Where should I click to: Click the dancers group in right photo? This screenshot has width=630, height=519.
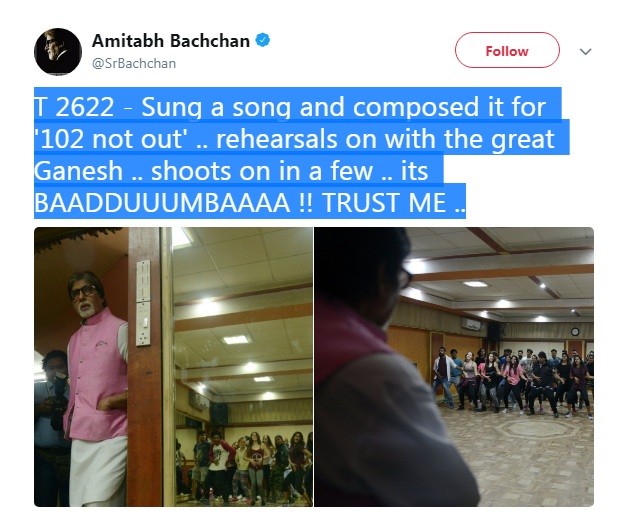click(512, 382)
